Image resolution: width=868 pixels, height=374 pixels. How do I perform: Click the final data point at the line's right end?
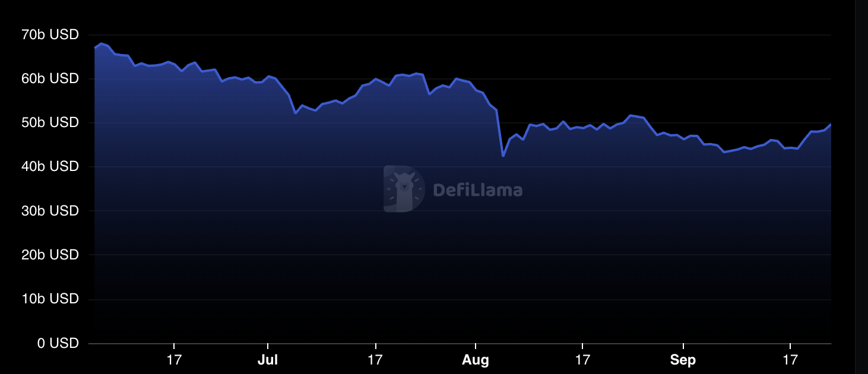830,125
